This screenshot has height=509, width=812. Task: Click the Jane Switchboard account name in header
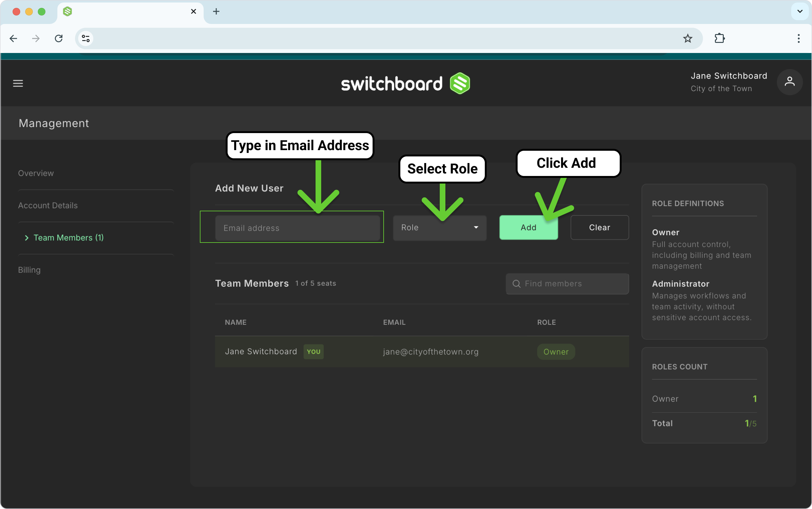(x=729, y=76)
